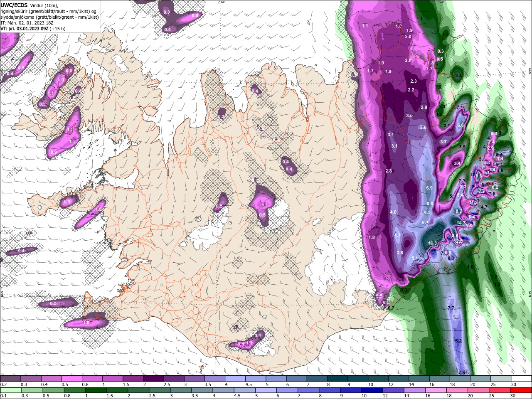
Task: Click the 3.0 snowfall value on the map
Action: (x=409, y=116)
